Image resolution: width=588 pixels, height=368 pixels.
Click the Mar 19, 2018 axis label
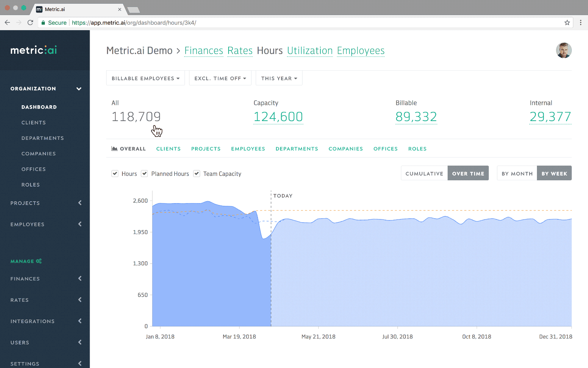tap(239, 337)
